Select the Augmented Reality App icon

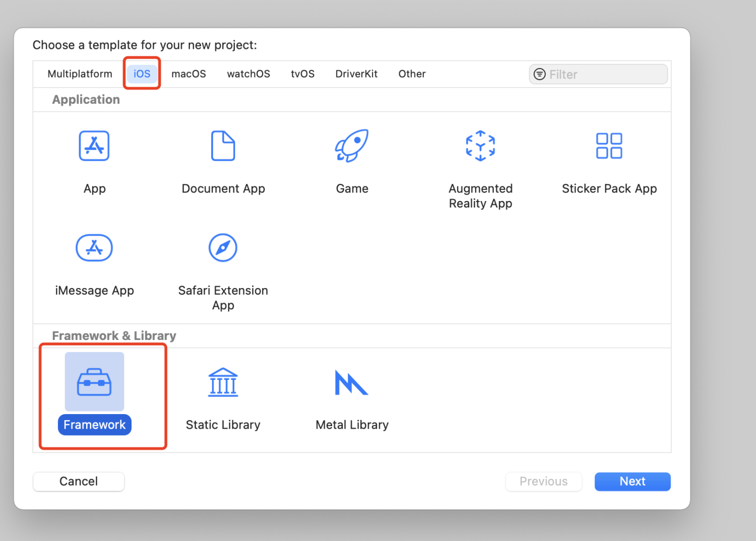[x=480, y=146]
